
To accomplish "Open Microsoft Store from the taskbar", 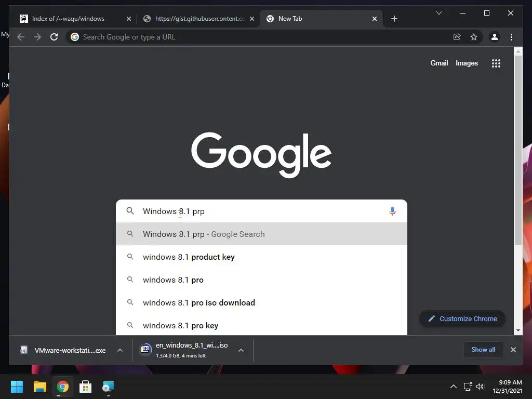I will [x=85, y=387].
